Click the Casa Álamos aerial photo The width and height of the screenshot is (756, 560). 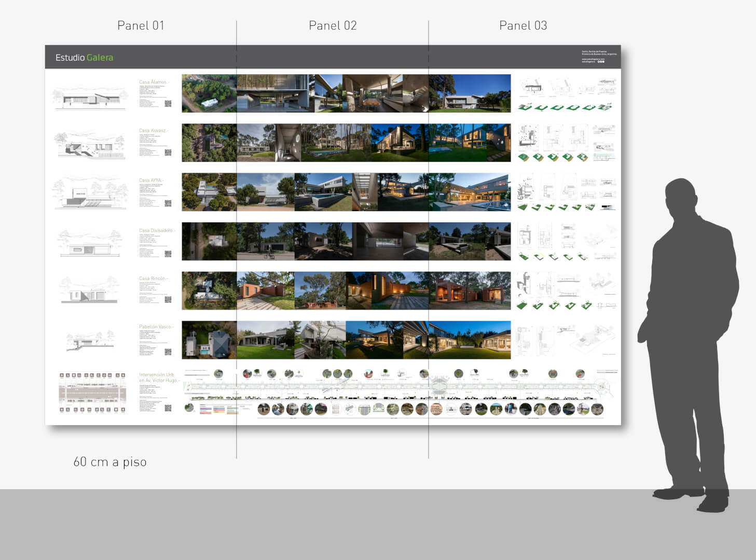pyautogui.click(x=209, y=93)
